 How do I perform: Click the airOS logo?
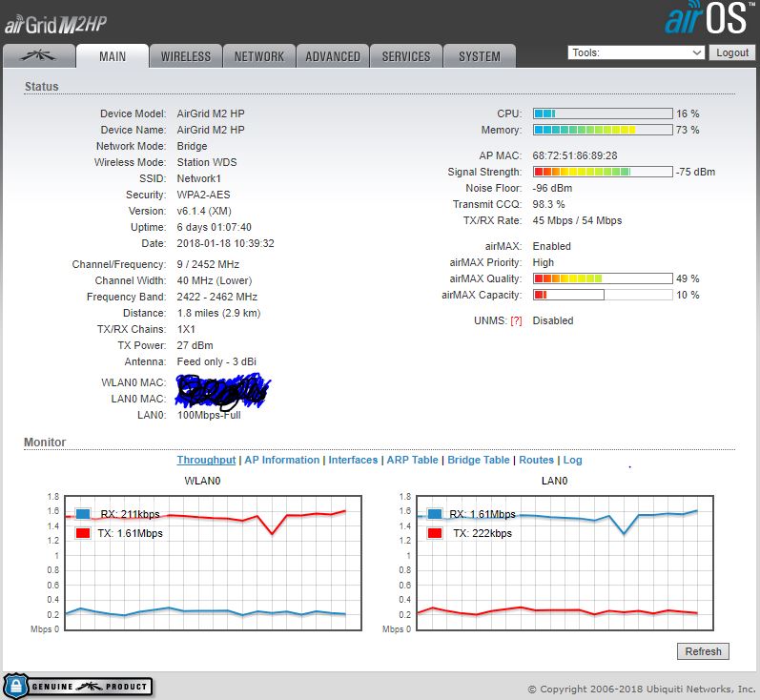tap(709, 17)
